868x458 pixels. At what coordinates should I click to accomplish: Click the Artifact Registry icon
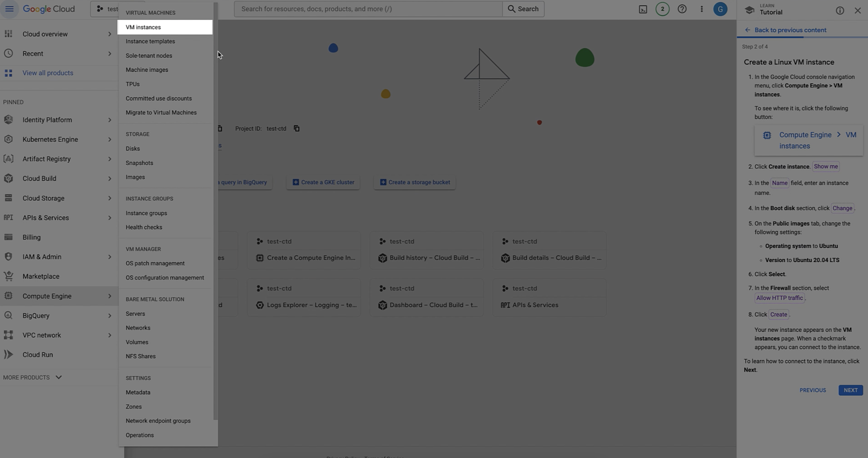[x=8, y=159]
